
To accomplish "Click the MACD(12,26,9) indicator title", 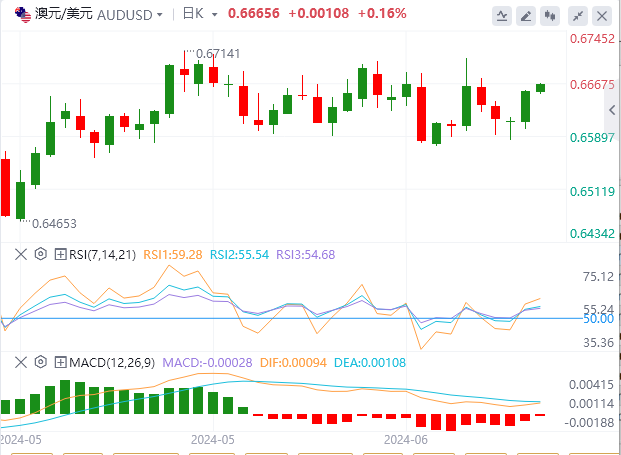I will (112, 363).
